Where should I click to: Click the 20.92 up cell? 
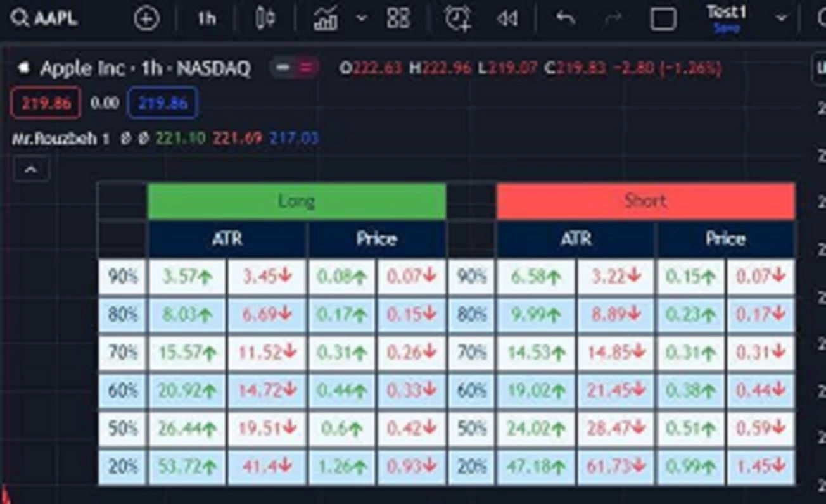click(x=187, y=391)
